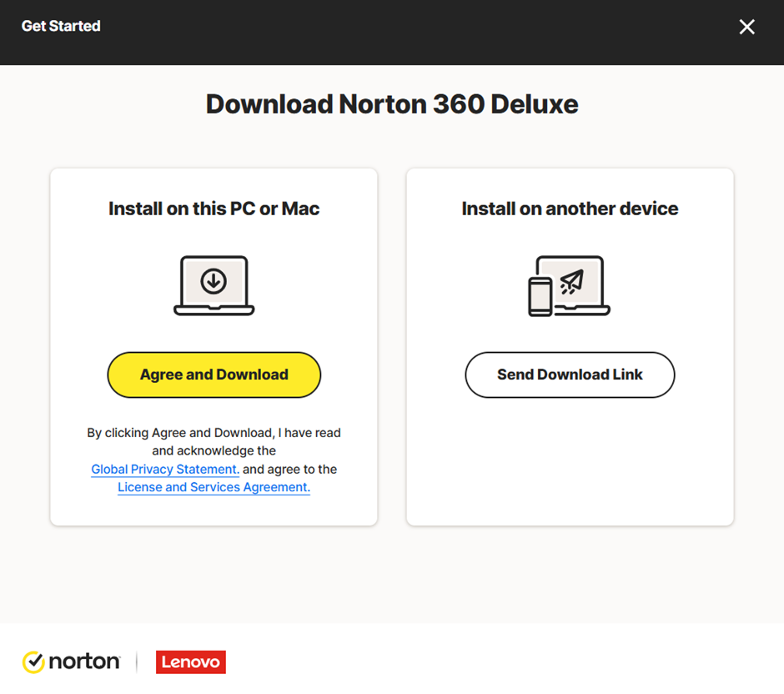
Task: Click the paper plane icon
Action: click(x=571, y=282)
